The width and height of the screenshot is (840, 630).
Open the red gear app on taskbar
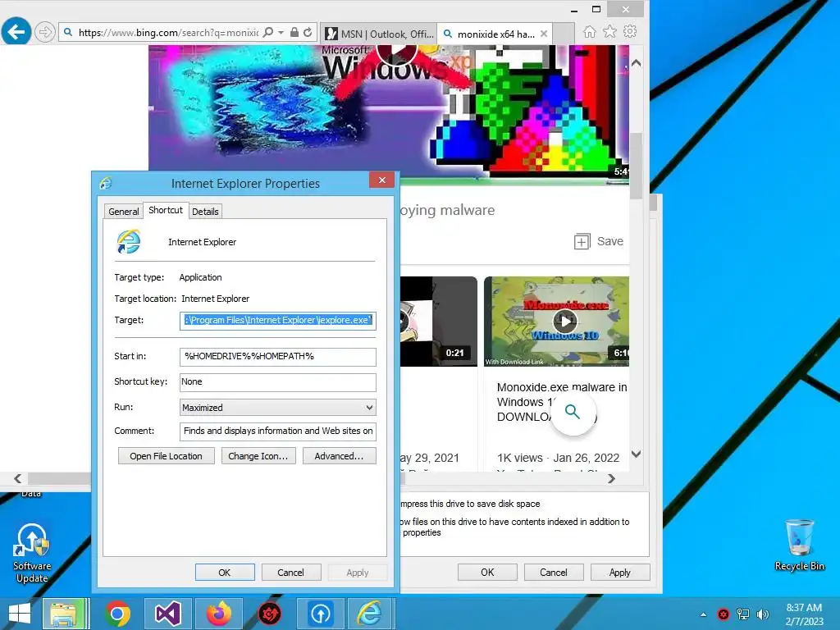[x=269, y=614]
